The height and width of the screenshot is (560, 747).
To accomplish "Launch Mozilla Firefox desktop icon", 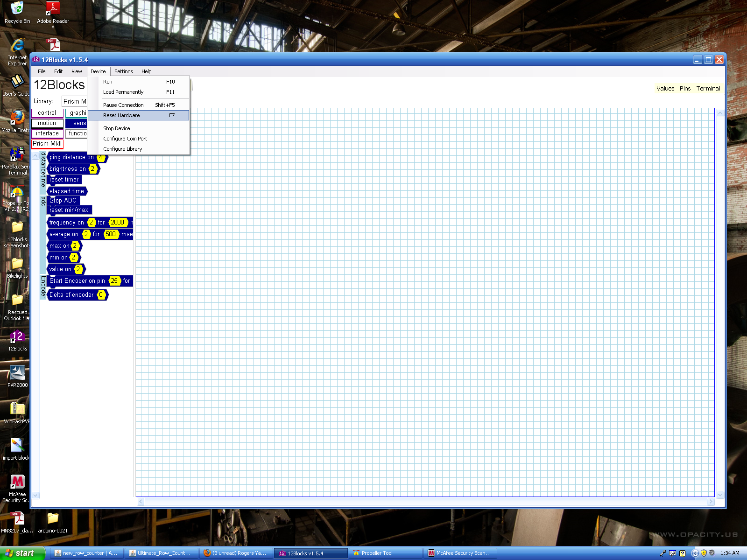I will [x=17, y=122].
